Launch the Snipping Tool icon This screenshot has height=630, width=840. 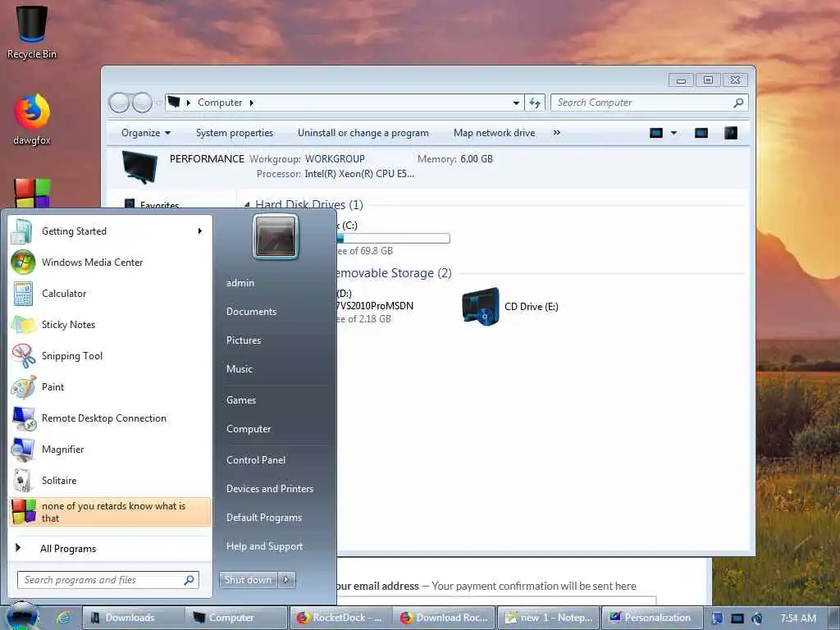tap(23, 356)
